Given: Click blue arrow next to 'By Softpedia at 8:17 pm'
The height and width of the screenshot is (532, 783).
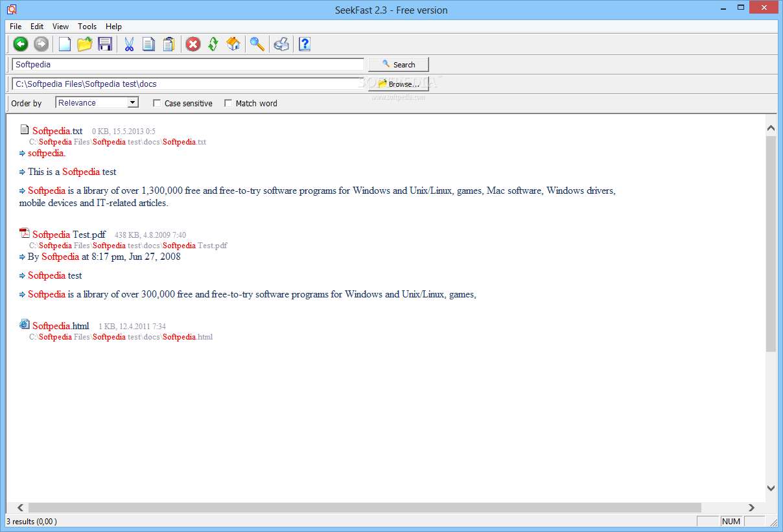Looking at the screenshot, I should pyautogui.click(x=23, y=257).
